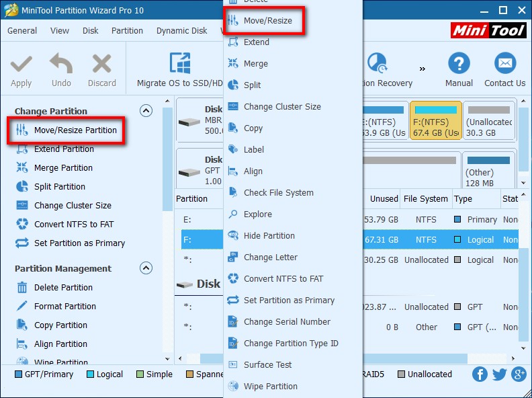
Task: Click the Unallocated legend color swatch
Action: tap(402, 374)
